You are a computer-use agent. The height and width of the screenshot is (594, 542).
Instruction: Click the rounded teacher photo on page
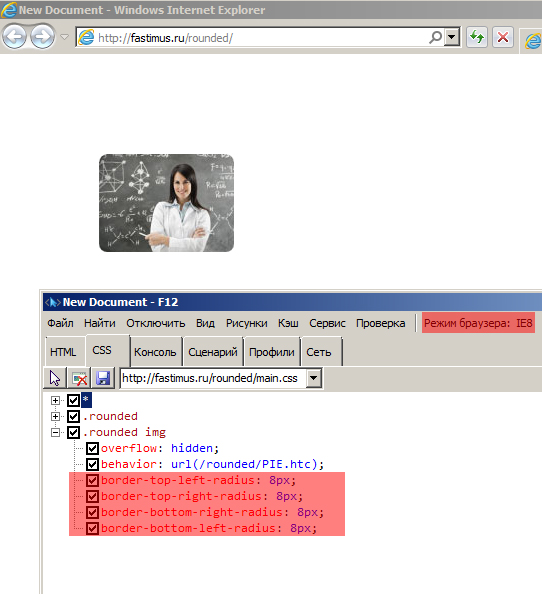[167, 203]
